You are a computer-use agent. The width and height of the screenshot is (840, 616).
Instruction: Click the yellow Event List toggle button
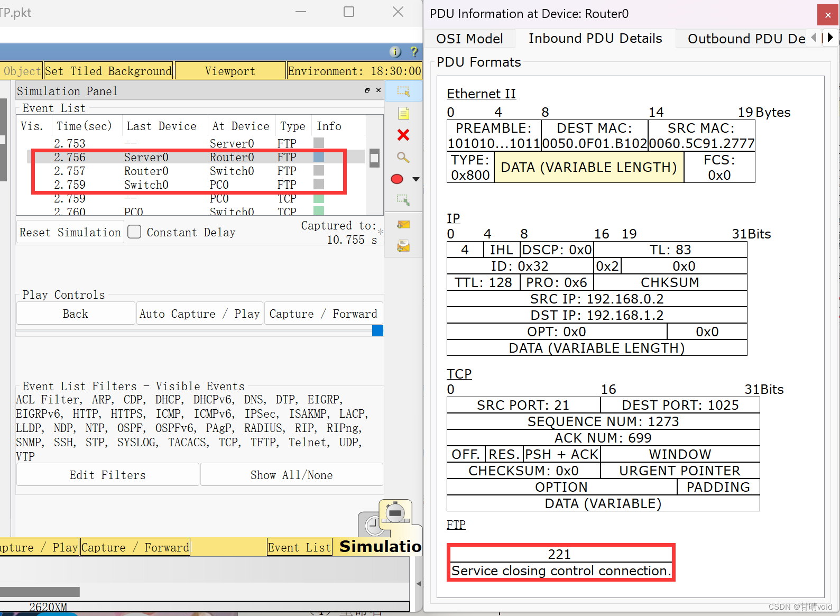[299, 547]
